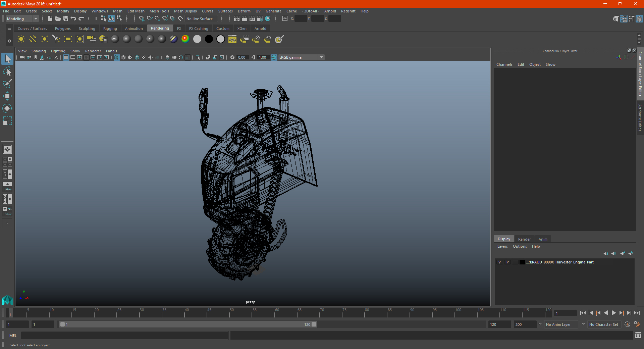Screen dimensions: 644x349
Task: Select the camera icon in panel toolbar
Action: [x=22, y=57]
